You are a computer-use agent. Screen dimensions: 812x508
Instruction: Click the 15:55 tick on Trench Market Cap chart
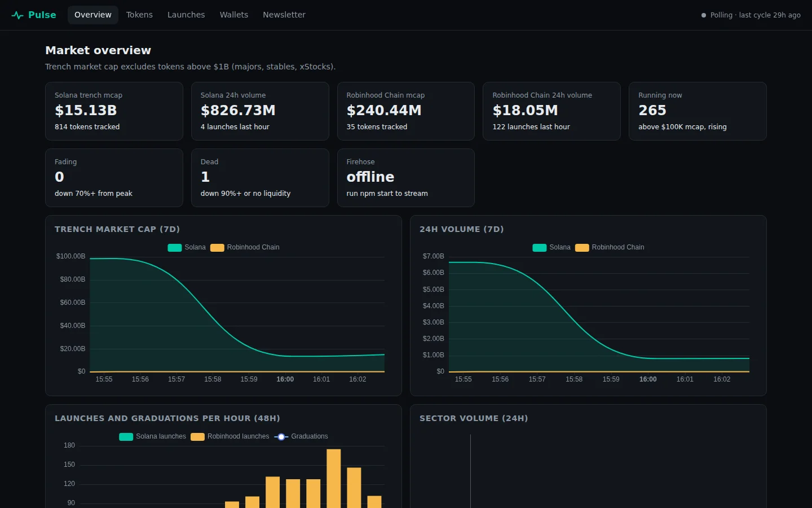104,379
